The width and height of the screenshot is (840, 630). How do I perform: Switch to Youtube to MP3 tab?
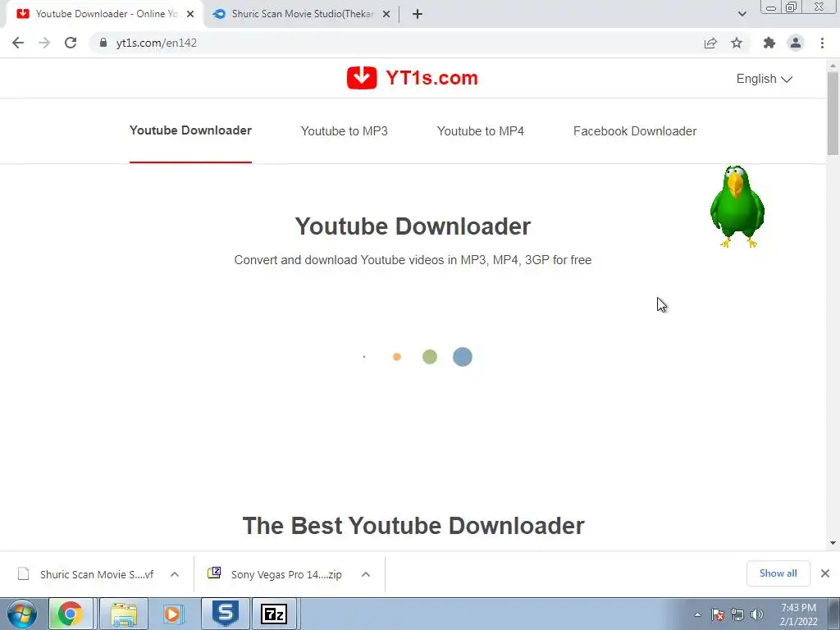(x=344, y=131)
